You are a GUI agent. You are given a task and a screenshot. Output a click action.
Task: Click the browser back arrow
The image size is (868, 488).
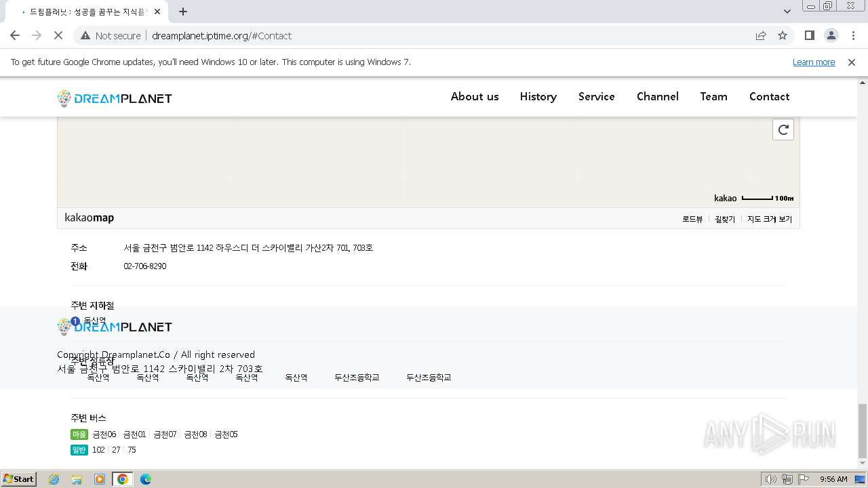click(x=15, y=35)
